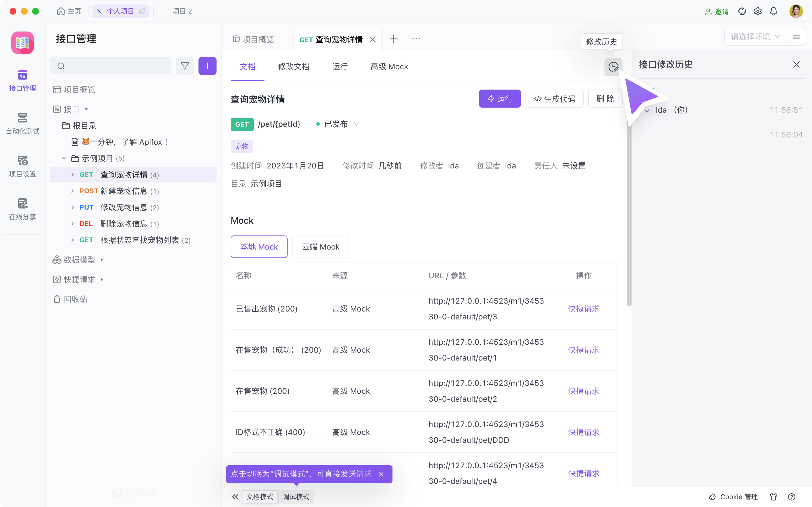The width and height of the screenshot is (812, 507).
Task: Open the 项目设置 sidebar panel
Action: 22,166
